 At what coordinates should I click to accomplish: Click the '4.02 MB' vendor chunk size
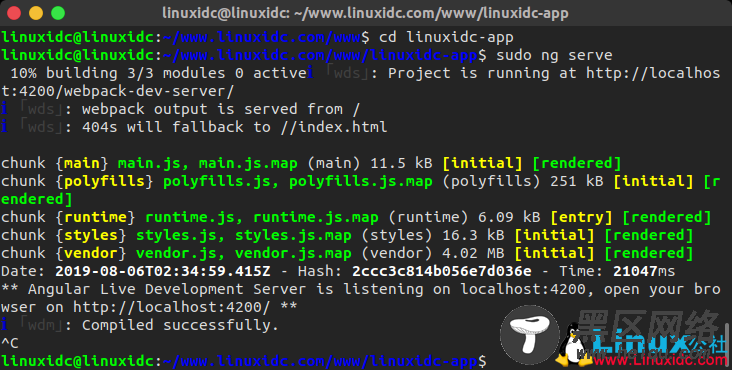473,253
